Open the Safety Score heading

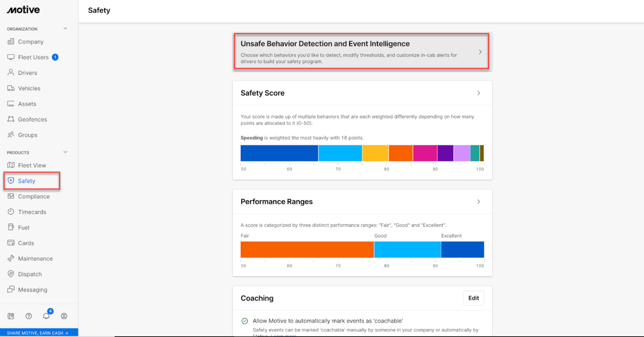point(263,93)
